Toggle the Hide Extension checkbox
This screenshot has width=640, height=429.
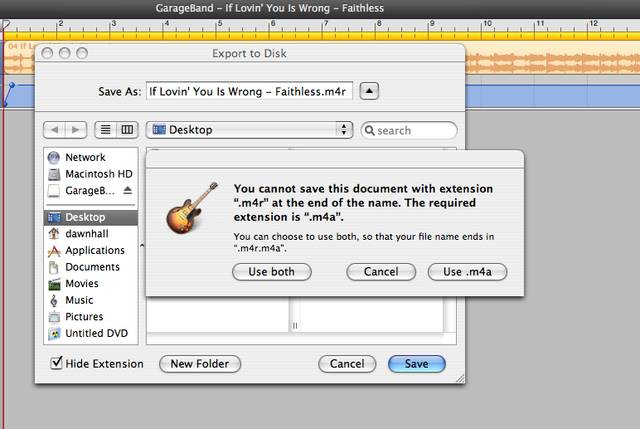point(56,363)
